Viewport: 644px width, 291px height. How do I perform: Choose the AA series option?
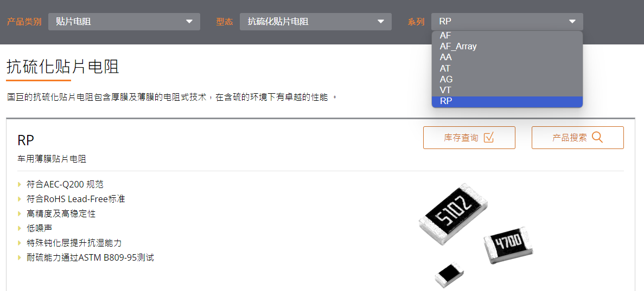(x=507, y=57)
